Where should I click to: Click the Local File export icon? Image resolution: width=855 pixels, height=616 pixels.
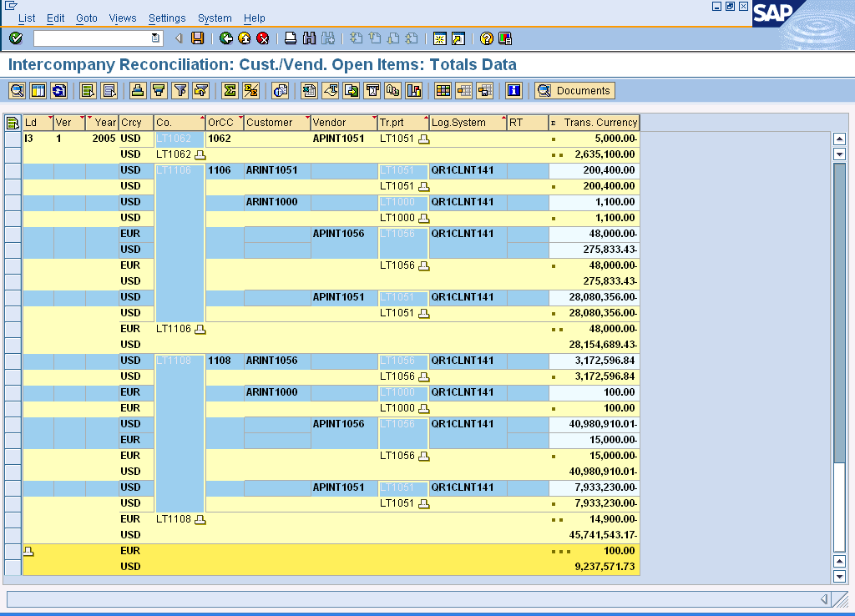point(352,90)
